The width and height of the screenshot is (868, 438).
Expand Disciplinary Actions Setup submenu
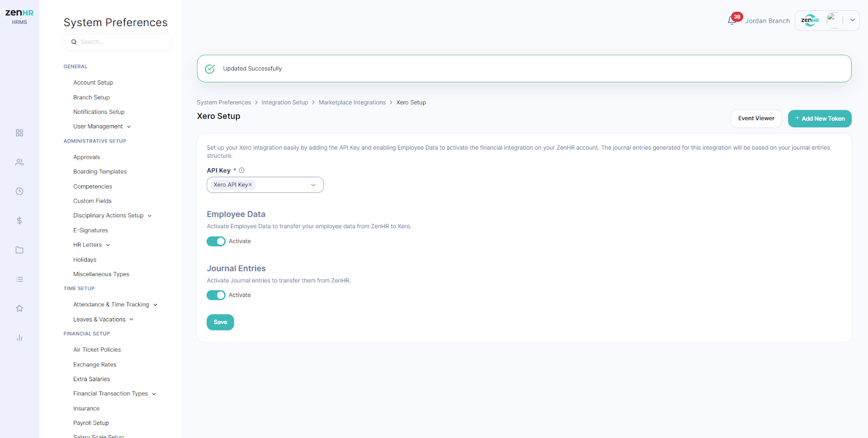pyautogui.click(x=150, y=216)
